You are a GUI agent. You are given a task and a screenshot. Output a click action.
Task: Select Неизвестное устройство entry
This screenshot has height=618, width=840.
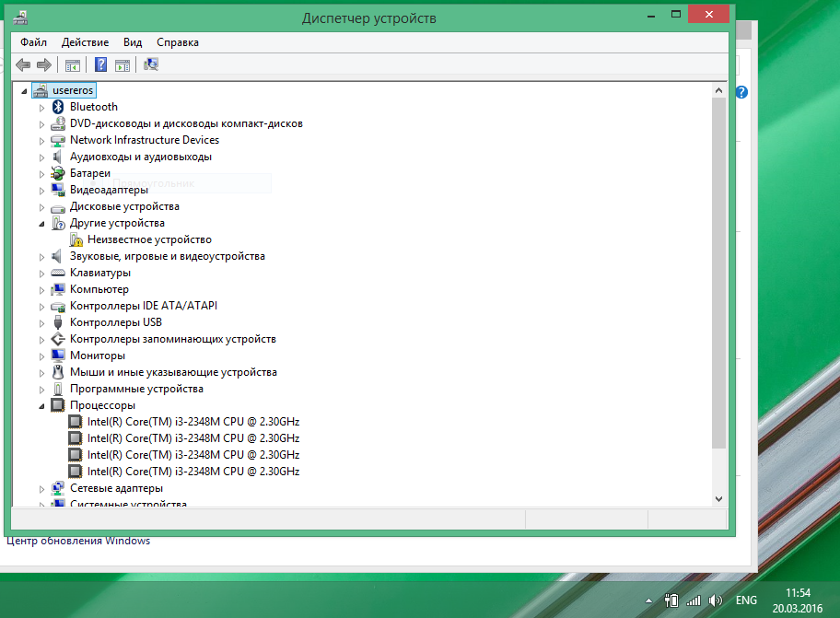149,239
